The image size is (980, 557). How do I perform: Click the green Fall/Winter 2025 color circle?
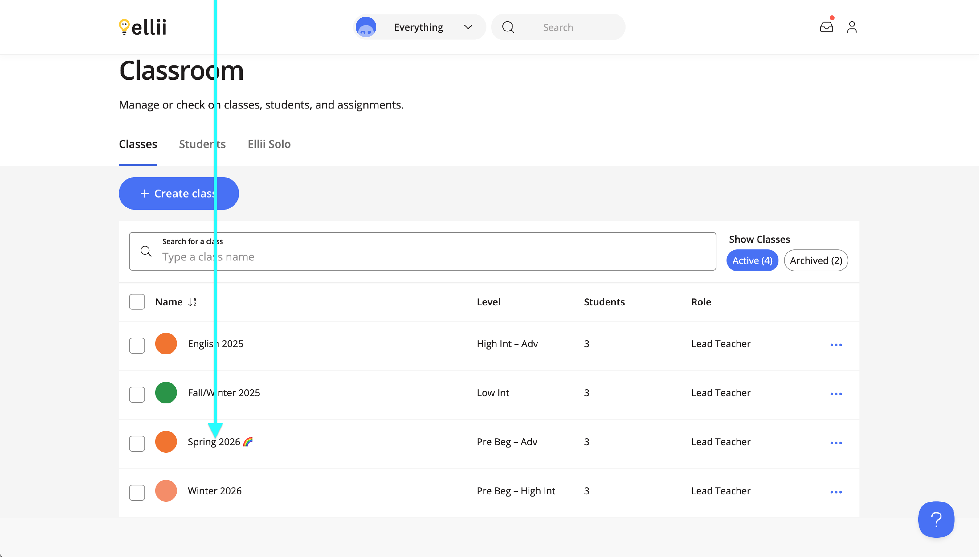[x=166, y=393]
